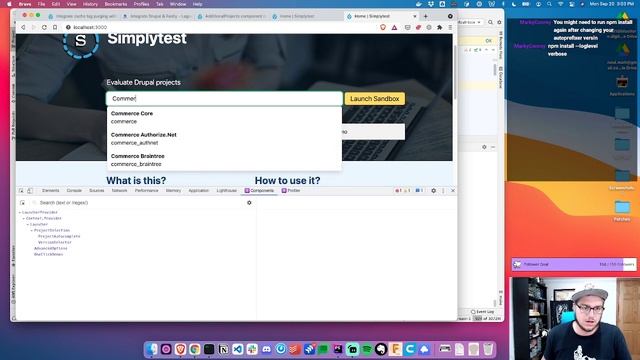Select the ProjectAutocomplete component
The width and height of the screenshot is (640, 360).
[59, 236]
